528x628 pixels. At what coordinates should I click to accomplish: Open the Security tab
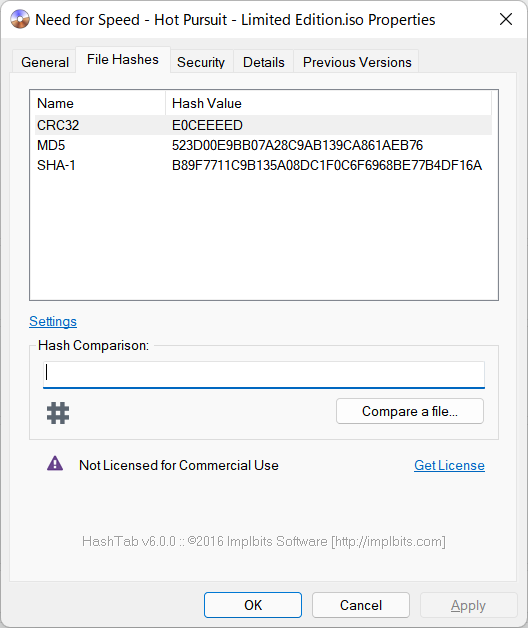pos(201,62)
